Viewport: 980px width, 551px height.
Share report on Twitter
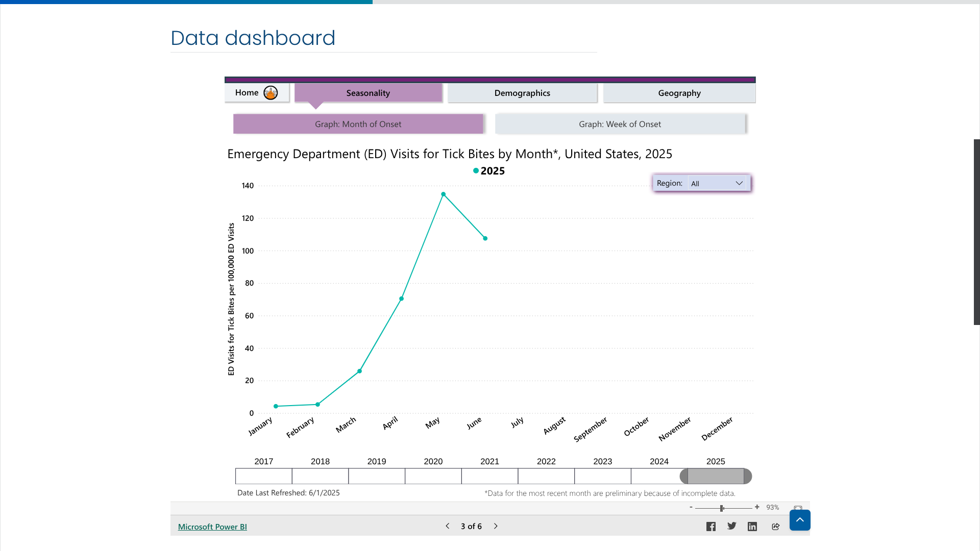pyautogui.click(x=731, y=526)
